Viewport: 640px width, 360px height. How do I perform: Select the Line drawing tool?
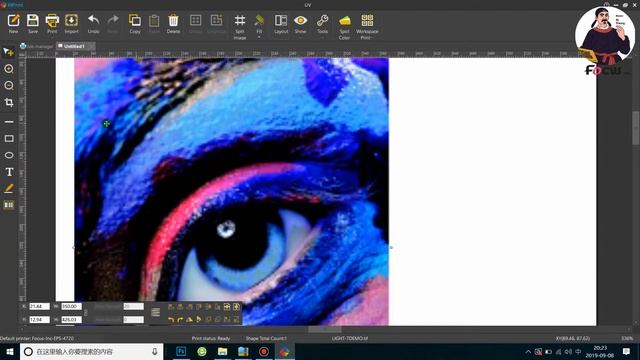pos(9,122)
